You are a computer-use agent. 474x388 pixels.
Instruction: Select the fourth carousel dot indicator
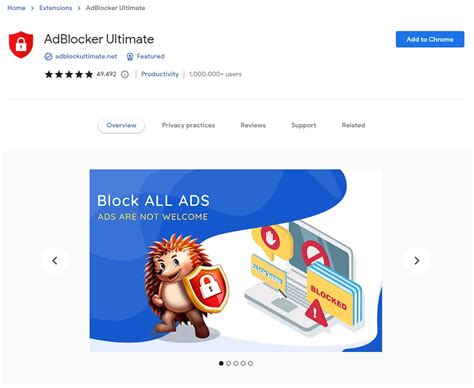pos(243,363)
